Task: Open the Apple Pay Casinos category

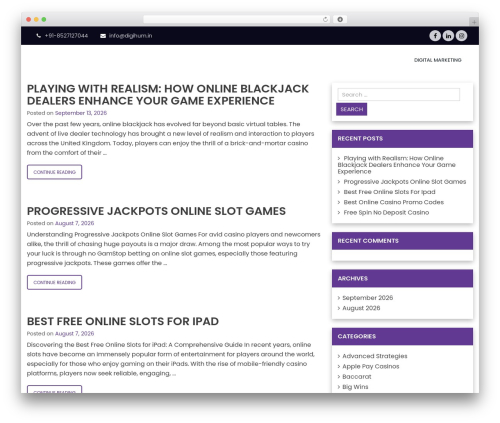Action: tap(371, 366)
